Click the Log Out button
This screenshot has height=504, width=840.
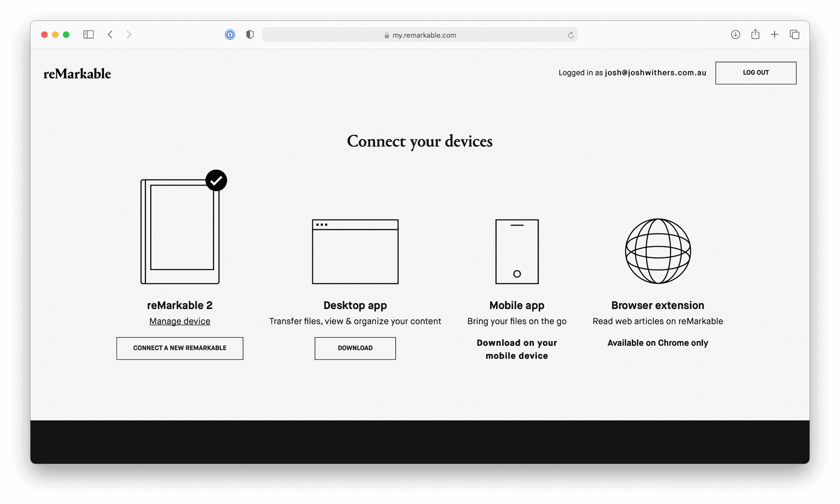pos(756,73)
